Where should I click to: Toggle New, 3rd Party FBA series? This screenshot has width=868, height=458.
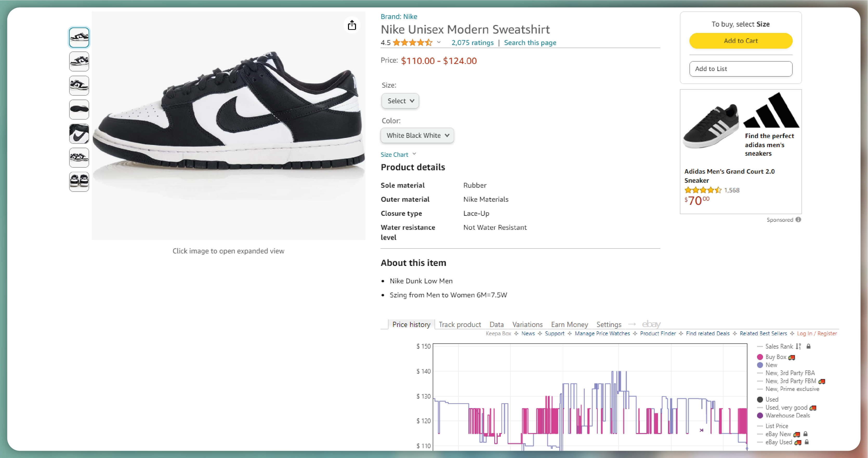(786, 373)
